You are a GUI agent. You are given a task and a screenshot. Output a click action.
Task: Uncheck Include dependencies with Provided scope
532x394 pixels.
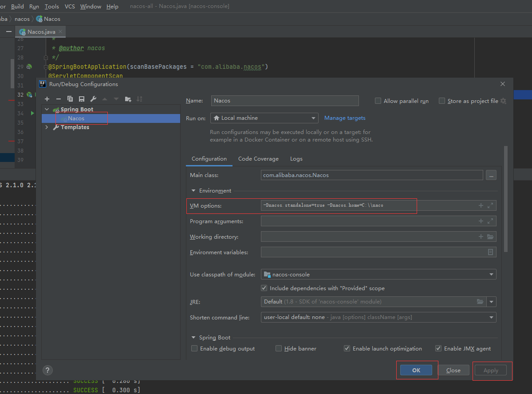(264, 288)
